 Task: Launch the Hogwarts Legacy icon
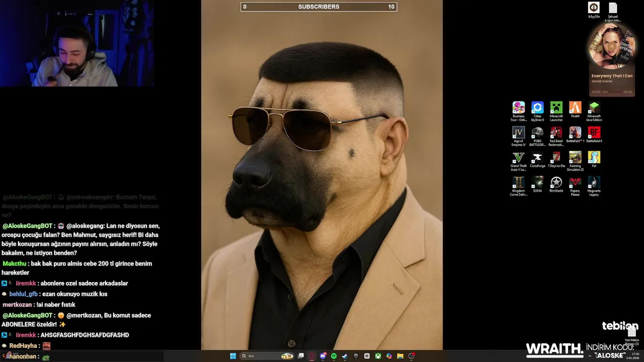[594, 186]
